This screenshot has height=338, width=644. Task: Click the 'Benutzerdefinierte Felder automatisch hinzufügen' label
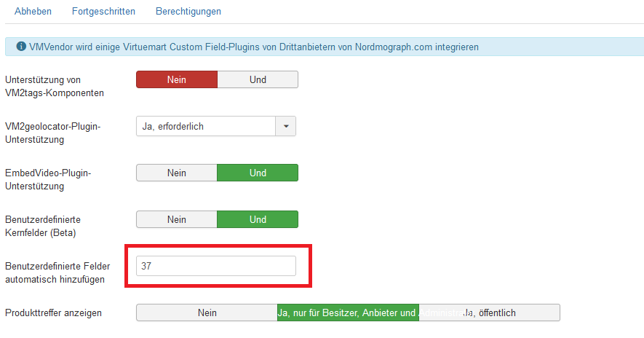pyautogui.click(x=57, y=272)
